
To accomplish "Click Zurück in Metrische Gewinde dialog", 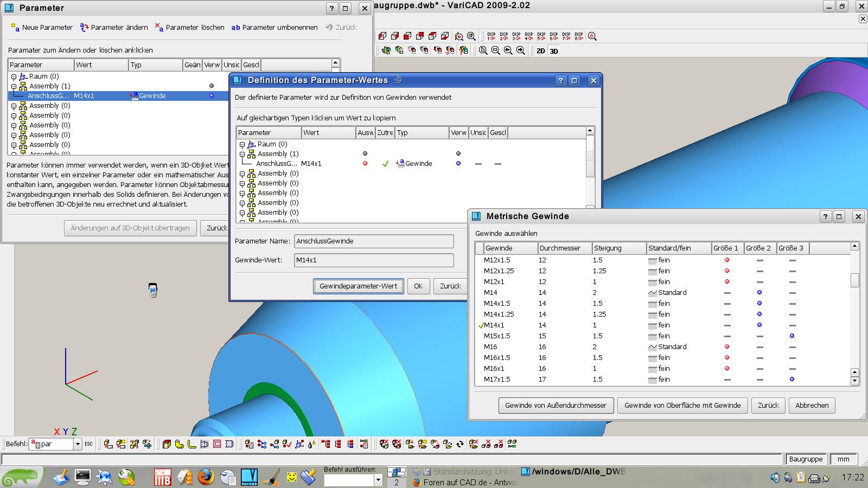I will pos(768,405).
